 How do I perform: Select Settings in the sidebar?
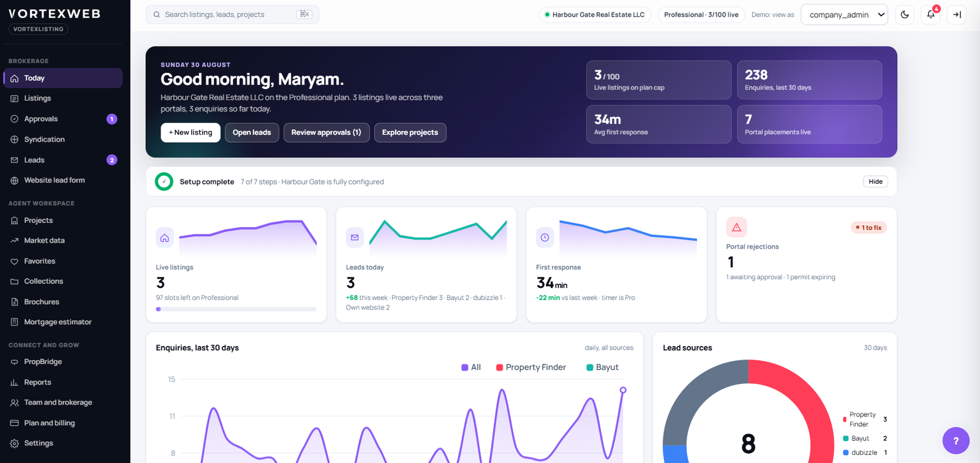pyautogui.click(x=63, y=443)
